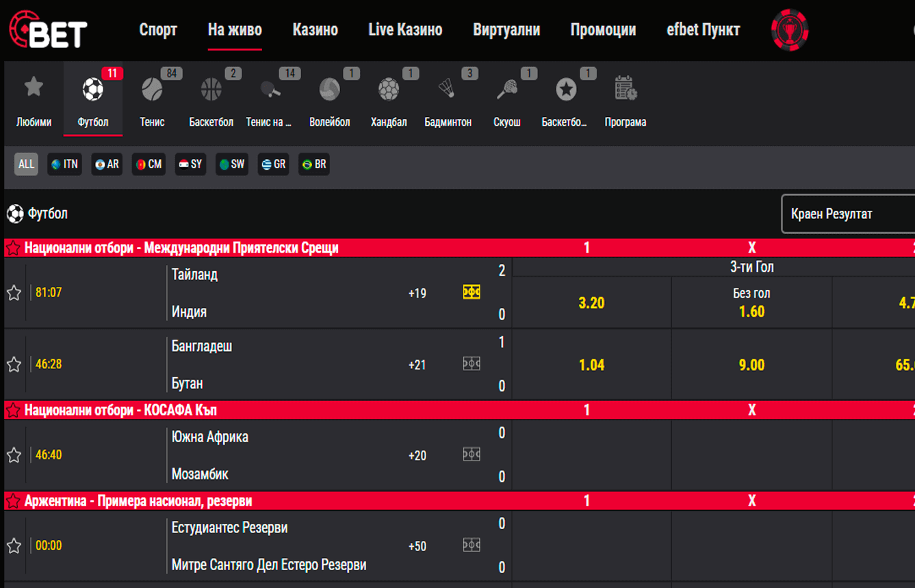Favorite the Южна Африка – Мозамбик match
This screenshot has height=588, width=915.
[x=14, y=455]
